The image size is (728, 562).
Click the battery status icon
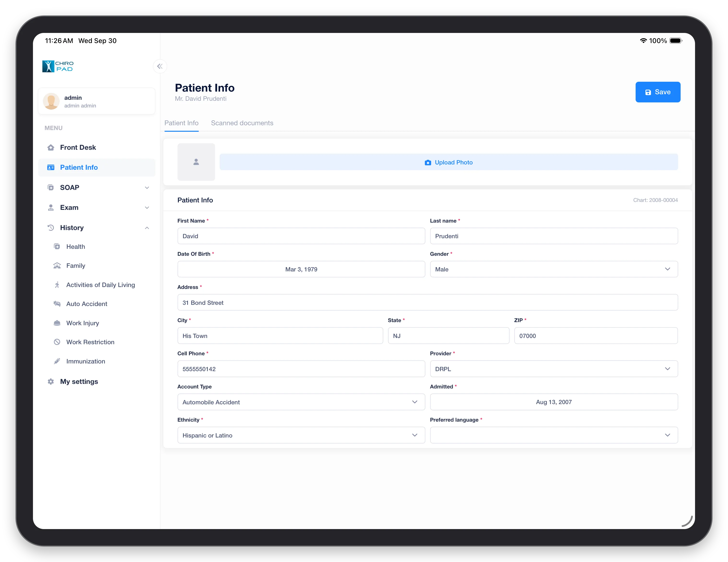point(676,41)
